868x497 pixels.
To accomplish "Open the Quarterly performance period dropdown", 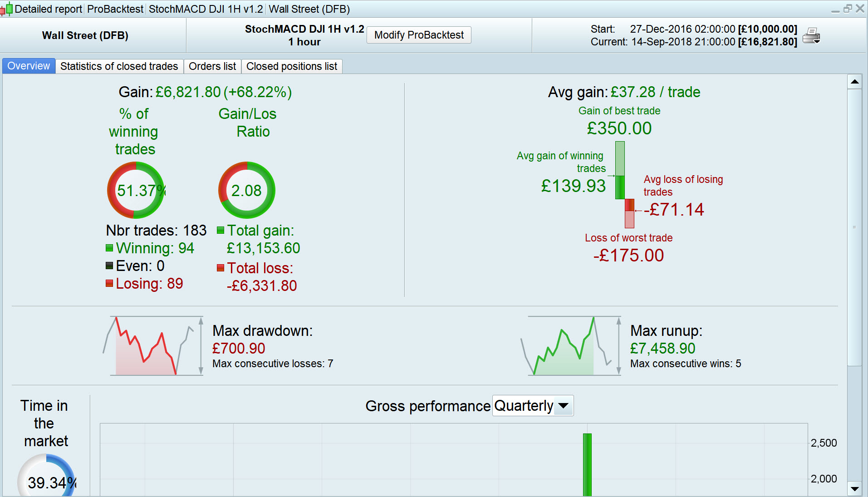I will point(533,406).
